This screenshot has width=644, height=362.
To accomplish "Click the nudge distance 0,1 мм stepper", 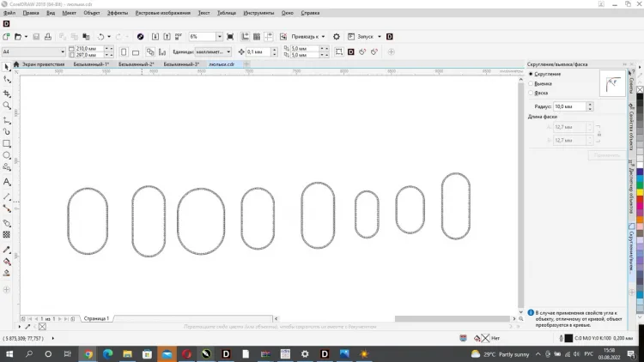I will click(275, 51).
